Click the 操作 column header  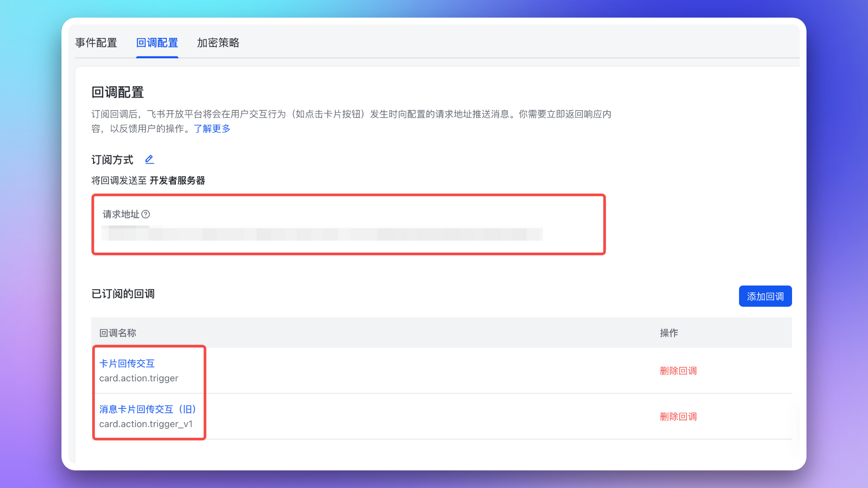pos(669,333)
